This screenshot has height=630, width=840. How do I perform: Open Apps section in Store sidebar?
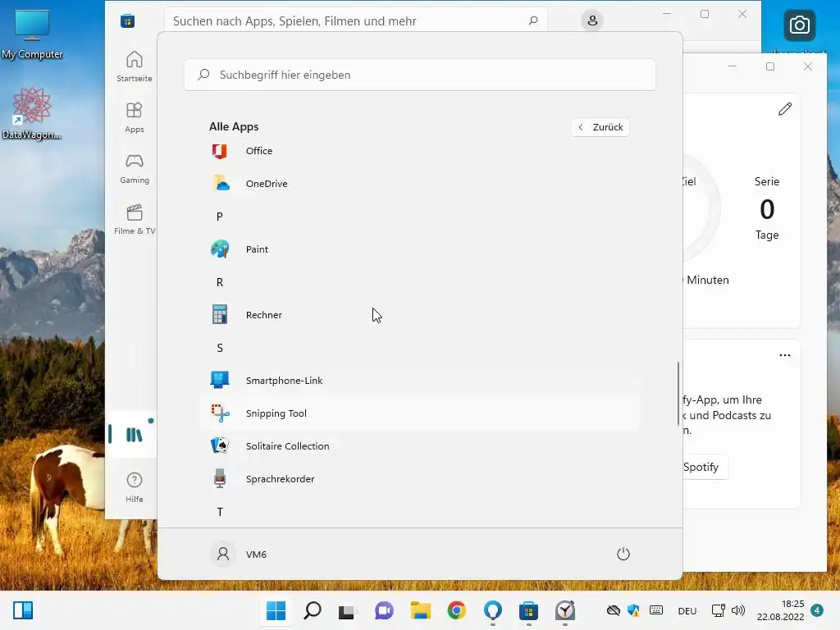pos(135,117)
